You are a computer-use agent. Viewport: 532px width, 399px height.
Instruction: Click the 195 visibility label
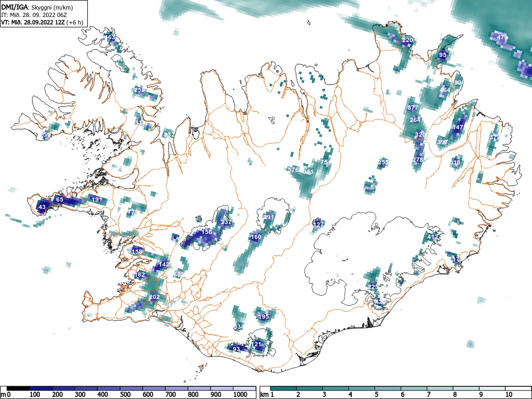[264, 317]
